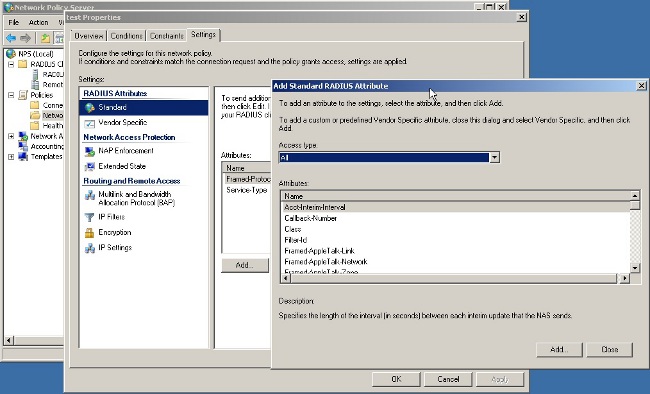Select the Acct-Interim-Interval attribute
The height and width of the screenshot is (394, 650).
pyautogui.click(x=456, y=207)
